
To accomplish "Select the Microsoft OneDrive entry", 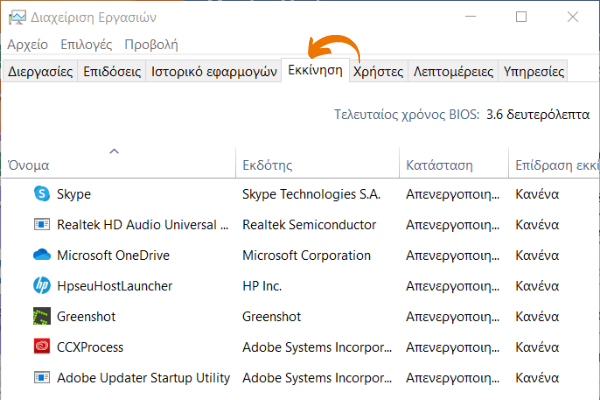I will coord(113,255).
